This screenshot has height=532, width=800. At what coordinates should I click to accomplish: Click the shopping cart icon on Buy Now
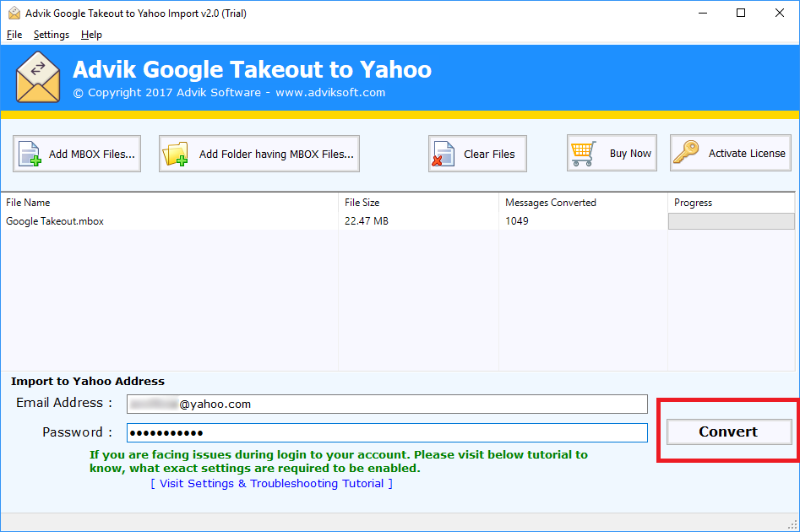[583, 154]
